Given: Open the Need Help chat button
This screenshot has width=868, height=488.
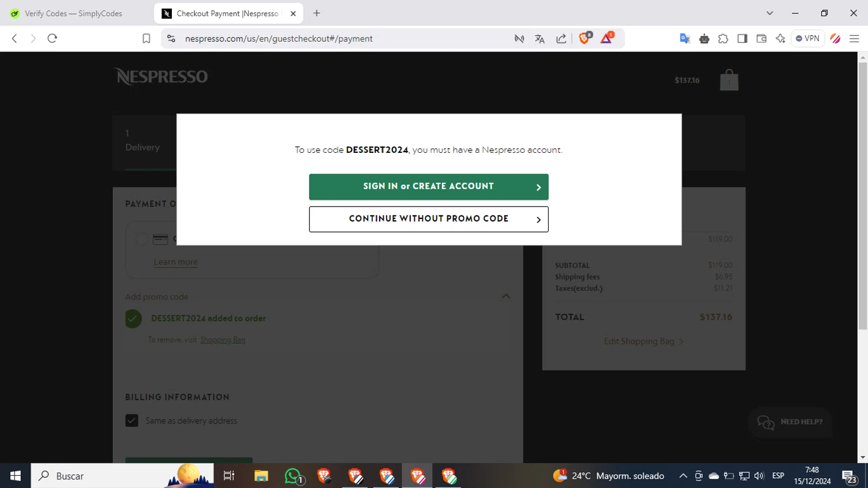Looking at the screenshot, I should [790, 422].
